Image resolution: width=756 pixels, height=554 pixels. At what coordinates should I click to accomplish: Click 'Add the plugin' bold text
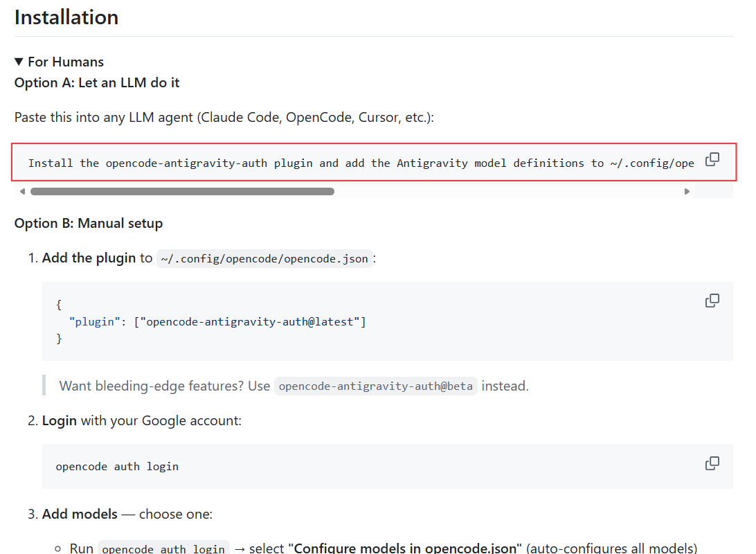[89, 258]
